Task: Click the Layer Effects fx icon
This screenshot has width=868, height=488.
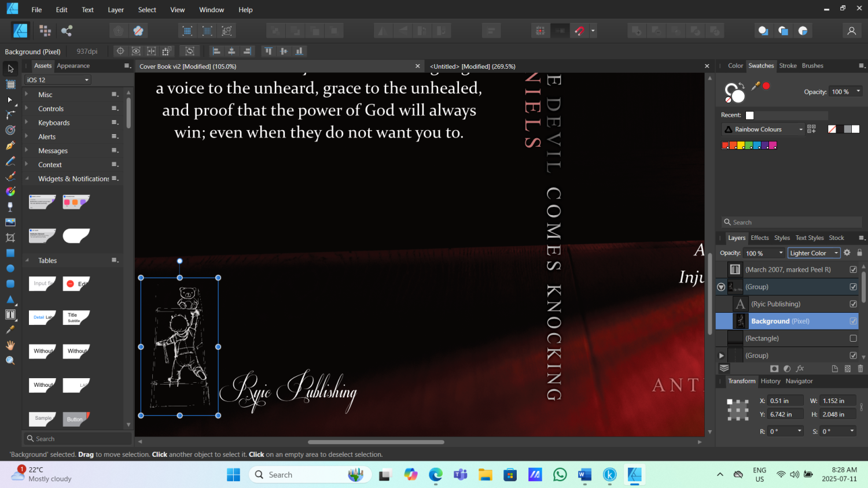Action: tap(800, 368)
